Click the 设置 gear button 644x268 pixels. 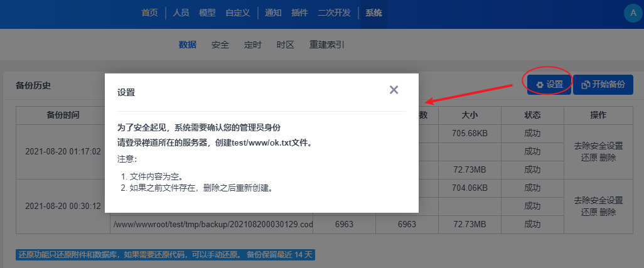pos(549,85)
